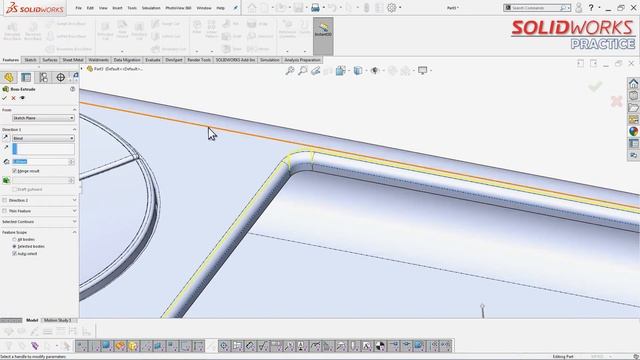Click in the direction of extrusion selection box

[x=43, y=149]
